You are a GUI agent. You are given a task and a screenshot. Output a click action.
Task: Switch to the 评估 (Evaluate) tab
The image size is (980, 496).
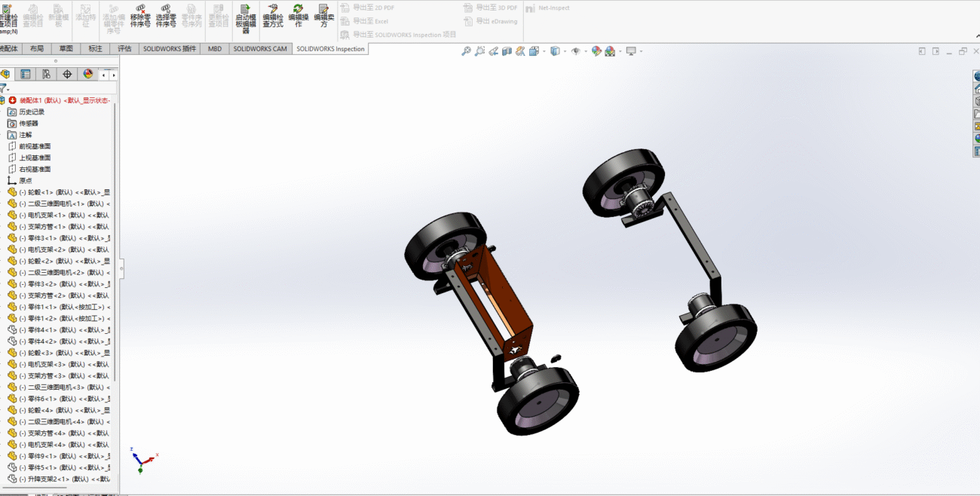click(x=124, y=49)
